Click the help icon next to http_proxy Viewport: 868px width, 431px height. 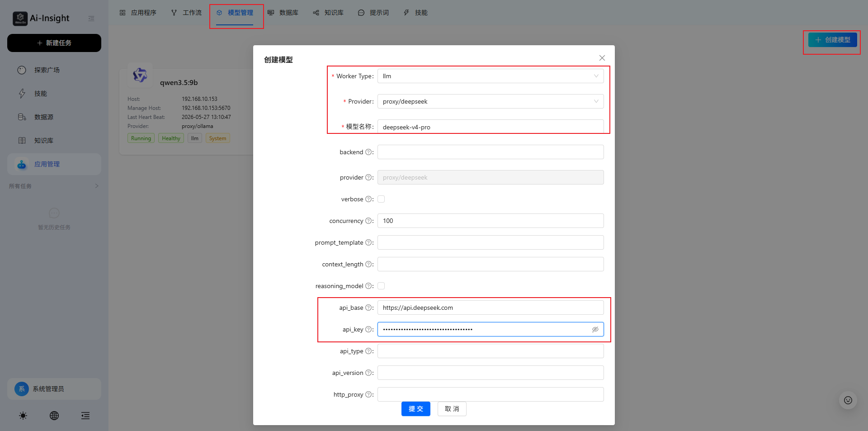click(368, 394)
